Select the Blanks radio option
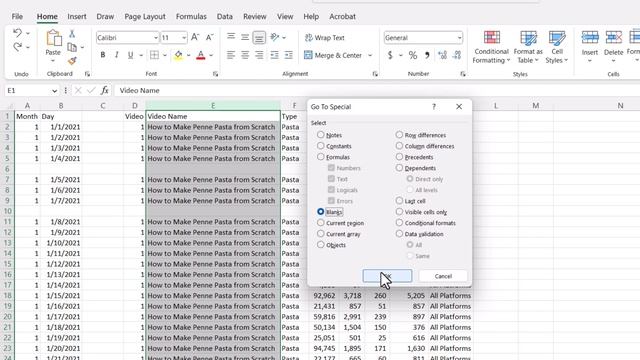Viewport: 640px width, 360px height. coord(320,211)
